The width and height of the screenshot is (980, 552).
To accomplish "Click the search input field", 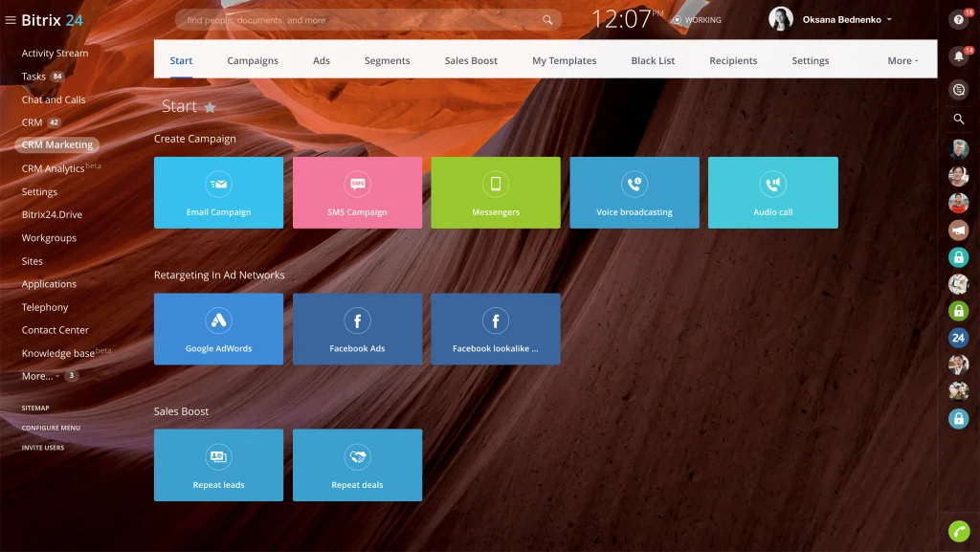I will point(359,20).
